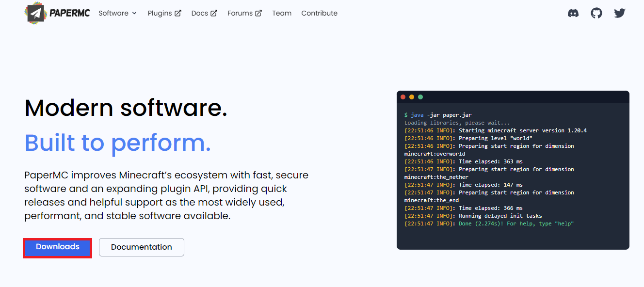Click the "minecraft:overworld" log line
The image size is (644, 287).
pyautogui.click(x=435, y=154)
